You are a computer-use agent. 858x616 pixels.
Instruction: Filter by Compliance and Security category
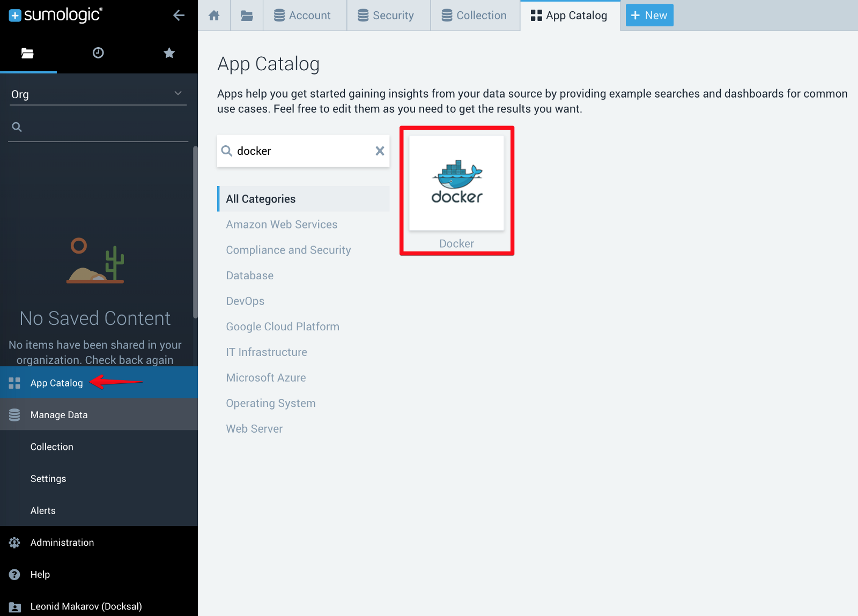289,250
